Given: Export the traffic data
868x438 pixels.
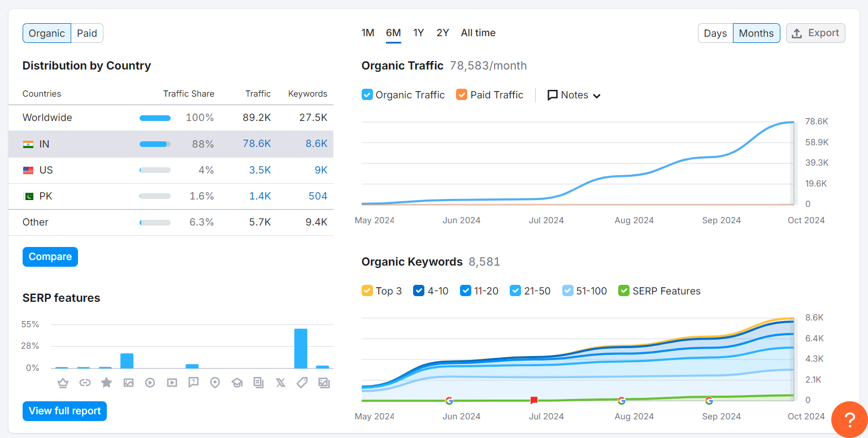Looking at the screenshot, I should 815,33.
